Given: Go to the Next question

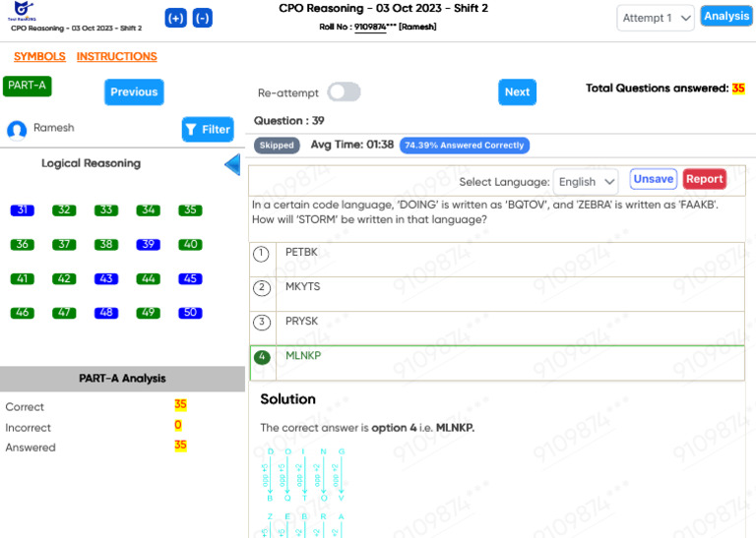Looking at the screenshot, I should (x=517, y=92).
